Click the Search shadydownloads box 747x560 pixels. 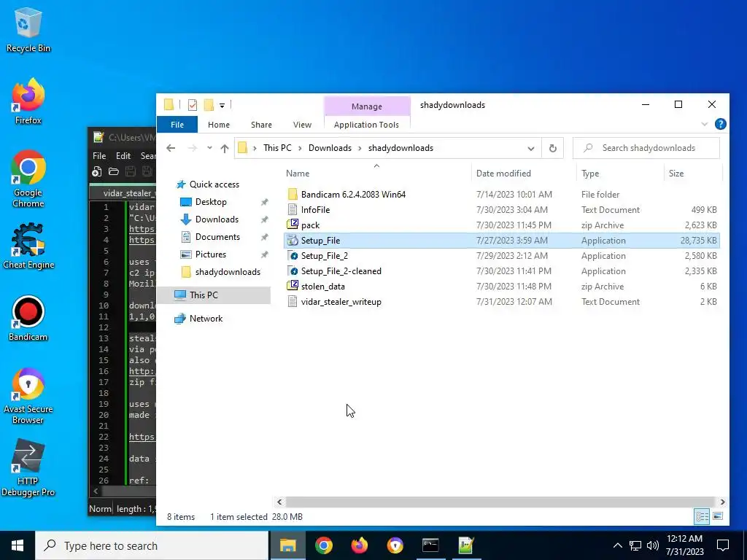(x=646, y=148)
